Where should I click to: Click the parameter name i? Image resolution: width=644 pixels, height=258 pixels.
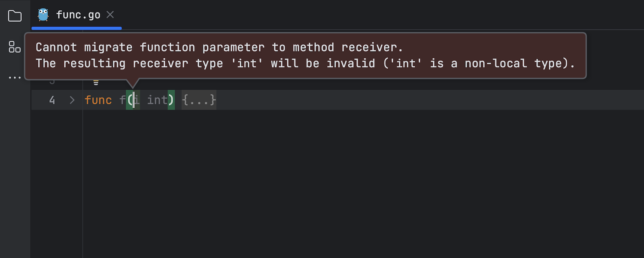[x=137, y=100]
